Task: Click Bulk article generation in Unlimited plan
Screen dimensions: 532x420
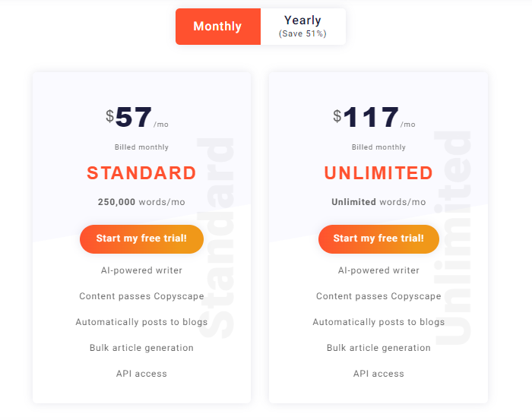Action: click(x=378, y=348)
